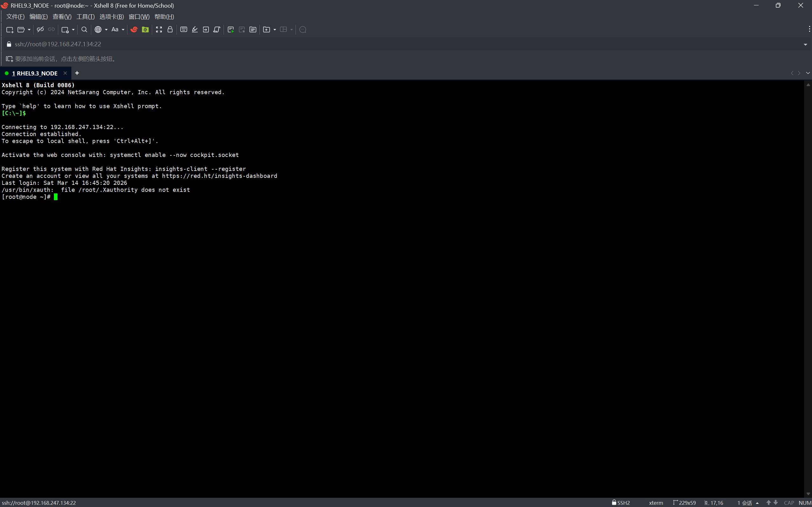Toggle the screen lock padlock icon
This screenshot has width=812, height=507.
click(x=170, y=30)
